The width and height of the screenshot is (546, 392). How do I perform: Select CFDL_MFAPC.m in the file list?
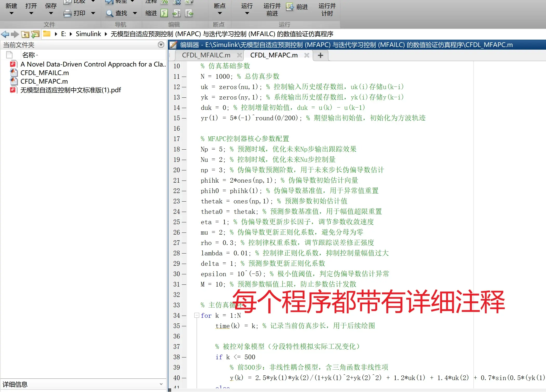click(44, 81)
